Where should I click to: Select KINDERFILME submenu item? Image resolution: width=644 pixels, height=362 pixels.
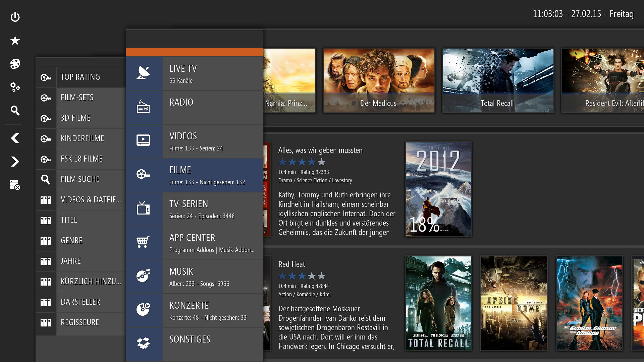pyautogui.click(x=80, y=138)
